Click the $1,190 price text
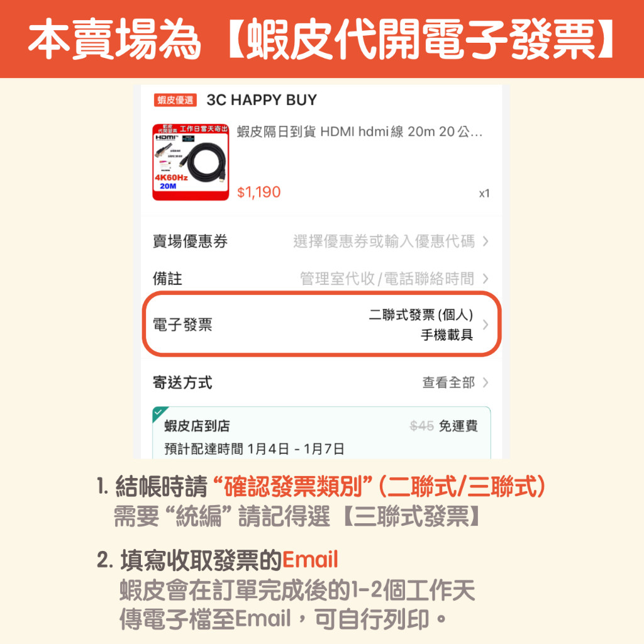 (258, 192)
